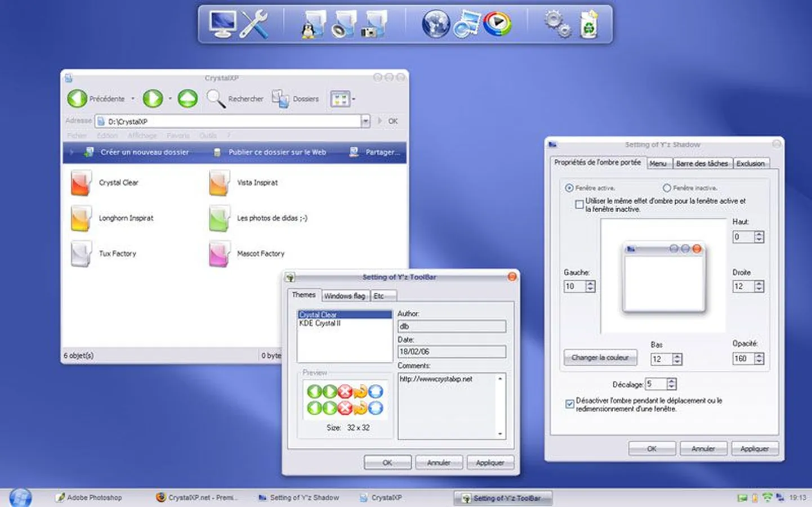
Task: Adjust the Opacité value stepper
Action: click(759, 358)
